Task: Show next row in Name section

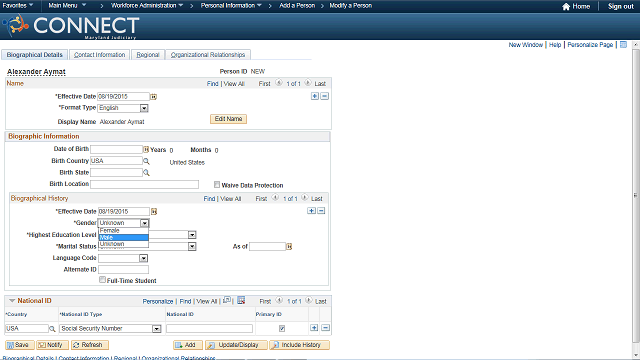Action: click(x=308, y=83)
